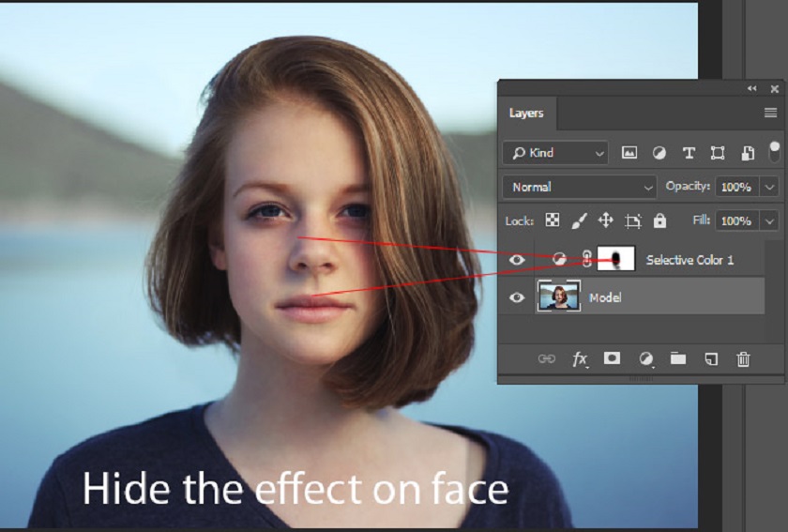Toggle the layer filtering switch

[774, 151]
